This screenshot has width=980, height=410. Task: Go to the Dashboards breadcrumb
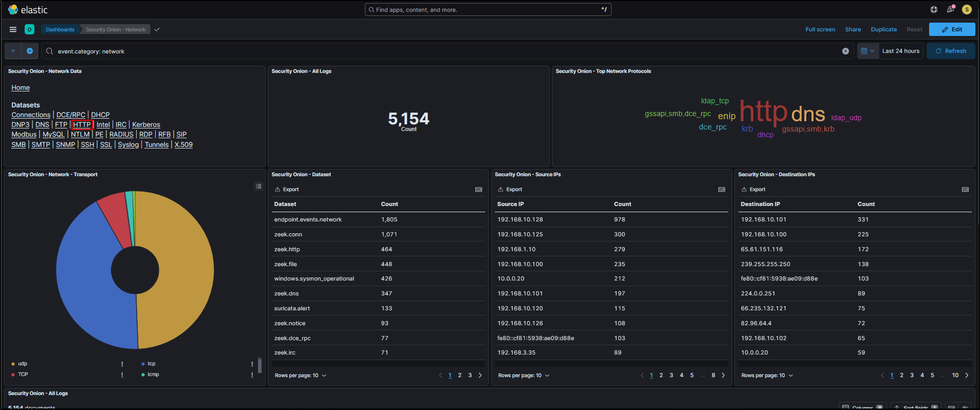coord(60,29)
